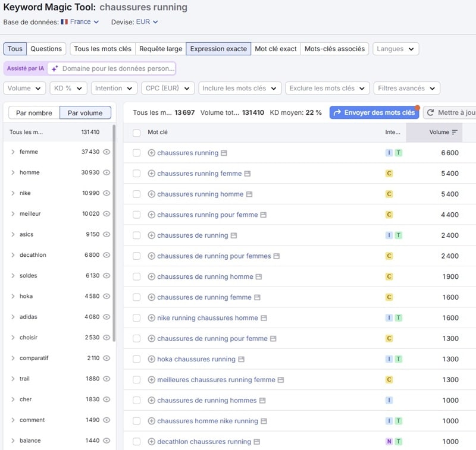The height and width of the screenshot is (450, 476).
Task: Open the France database dropdown
Action: (x=80, y=22)
